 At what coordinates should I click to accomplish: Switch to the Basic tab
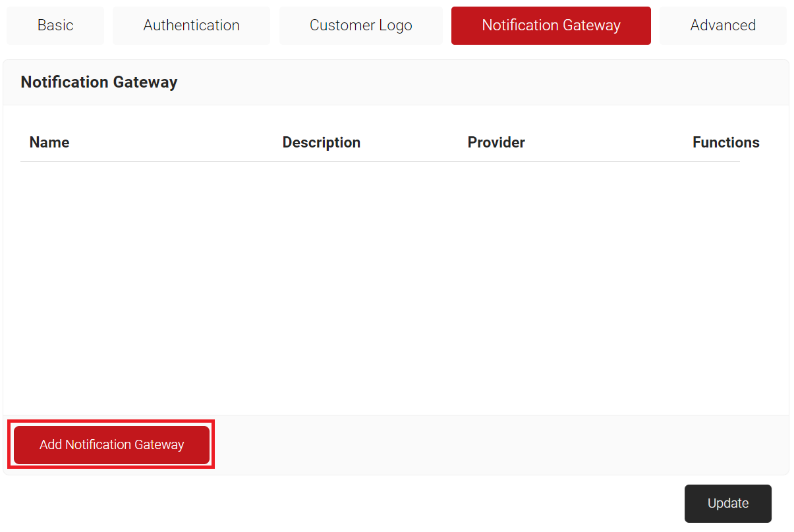tap(55, 26)
